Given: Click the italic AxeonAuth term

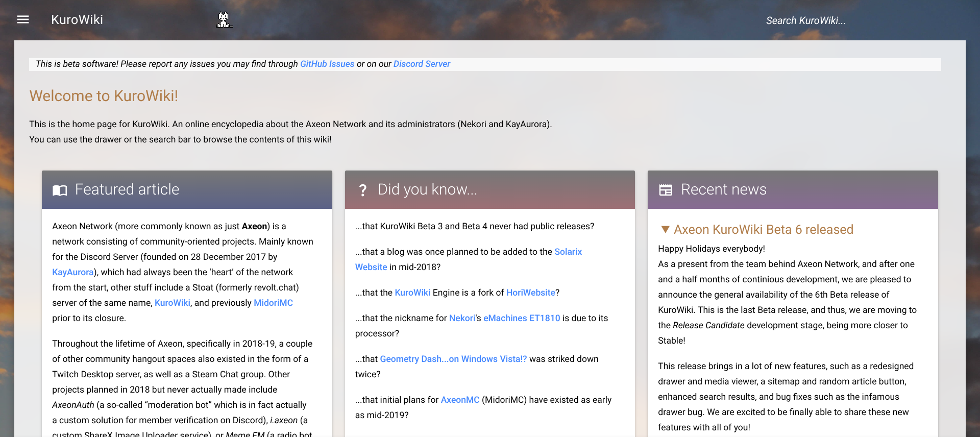Looking at the screenshot, I should (73, 405).
